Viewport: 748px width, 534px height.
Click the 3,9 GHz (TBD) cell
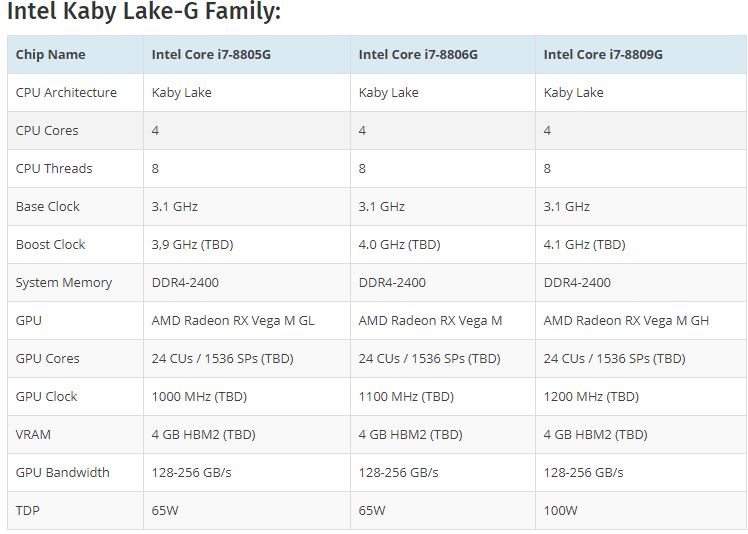pyautogui.click(x=192, y=244)
